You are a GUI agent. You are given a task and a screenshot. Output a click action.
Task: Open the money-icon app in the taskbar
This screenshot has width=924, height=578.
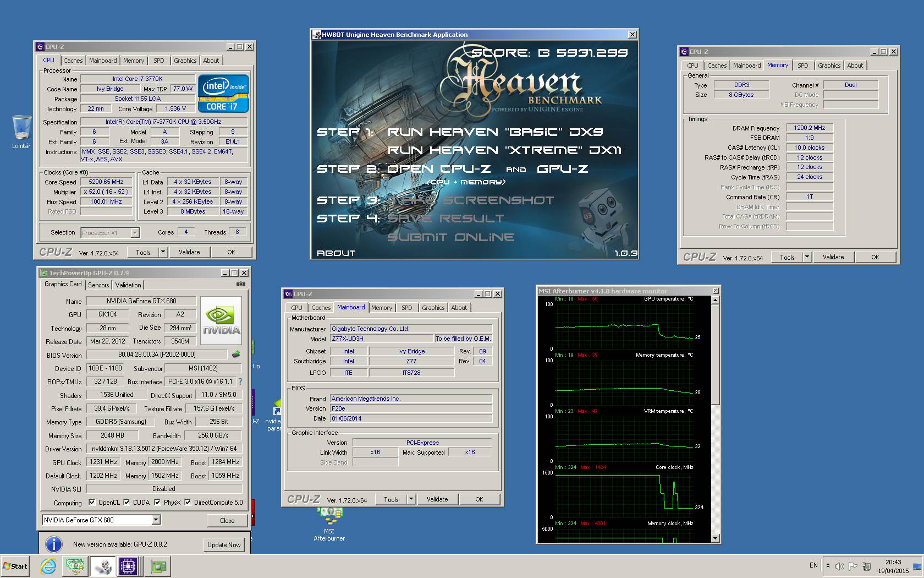75,566
